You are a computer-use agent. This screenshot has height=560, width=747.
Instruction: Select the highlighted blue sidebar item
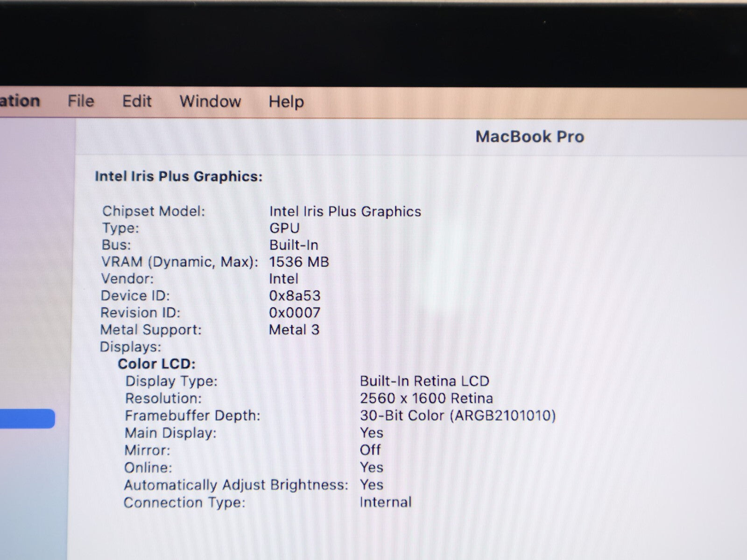(27, 419)
